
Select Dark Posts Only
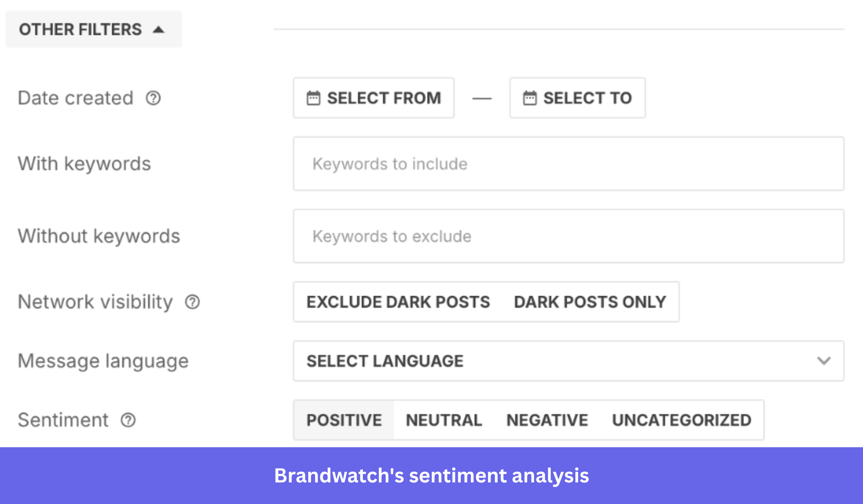(x=590, y=302)
